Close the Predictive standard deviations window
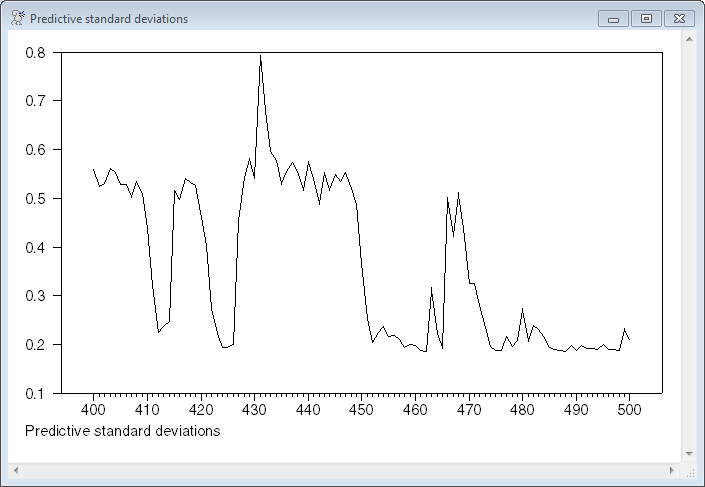This screenshot has width=705, height=487. (x=679, y=18)
